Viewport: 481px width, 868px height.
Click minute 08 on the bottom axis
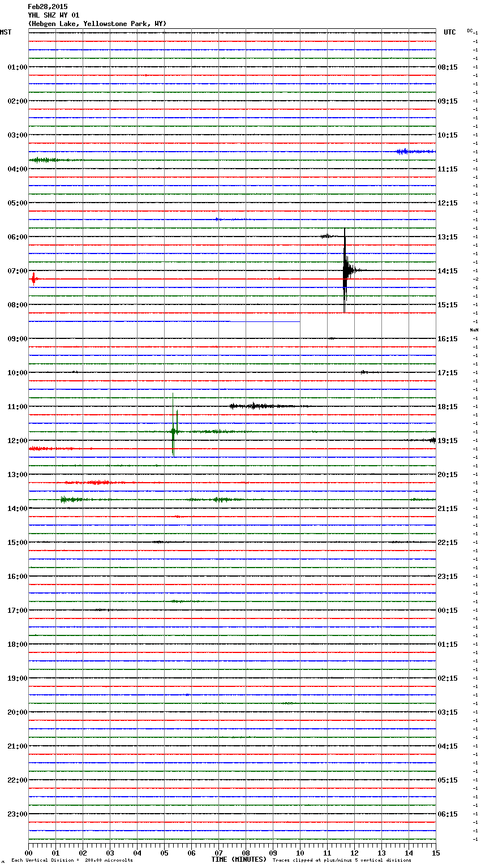click(246, 853)
